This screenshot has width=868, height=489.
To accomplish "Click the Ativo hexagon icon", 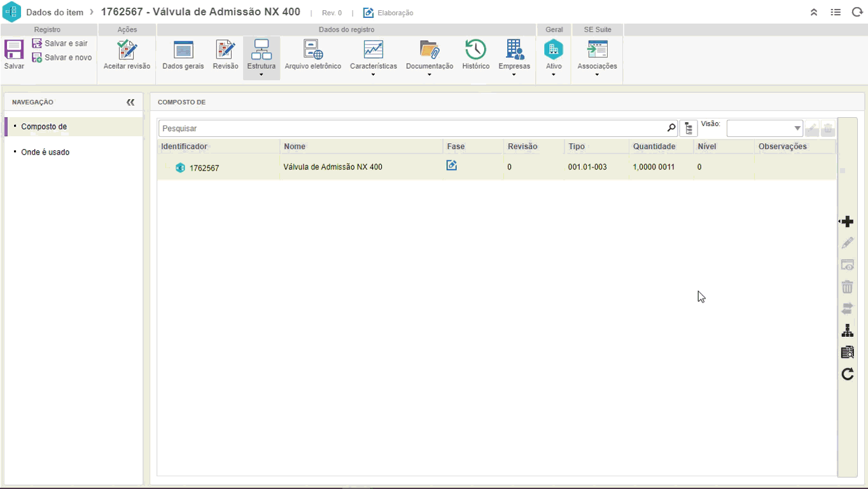I will coord(554,50).
